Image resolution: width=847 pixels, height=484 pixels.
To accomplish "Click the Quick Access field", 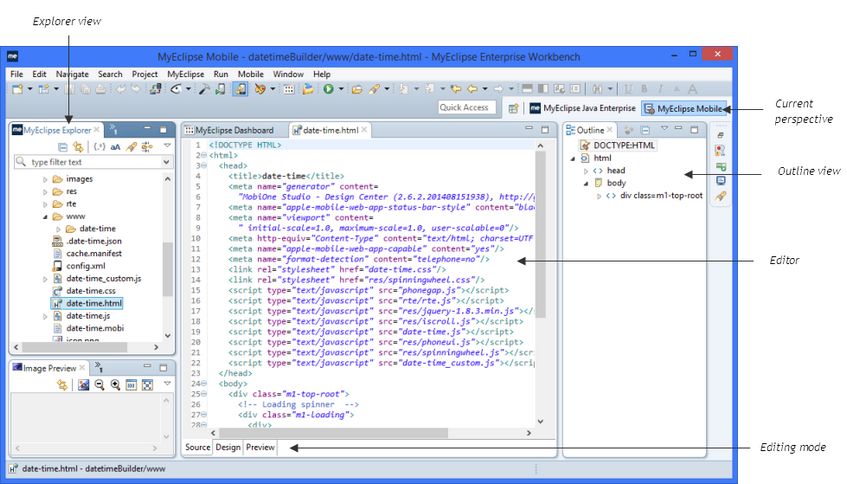I will pos(467,107).
